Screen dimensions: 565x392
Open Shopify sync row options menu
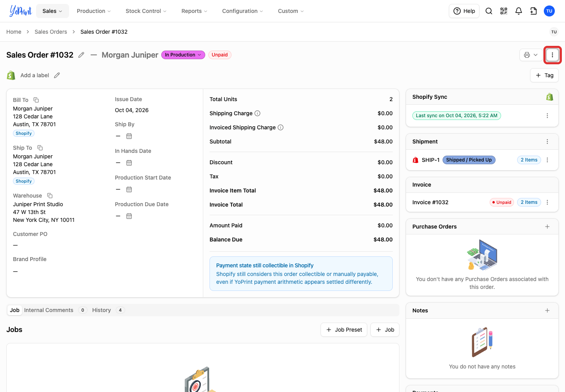pyautogui.click(x=547, y=116)
